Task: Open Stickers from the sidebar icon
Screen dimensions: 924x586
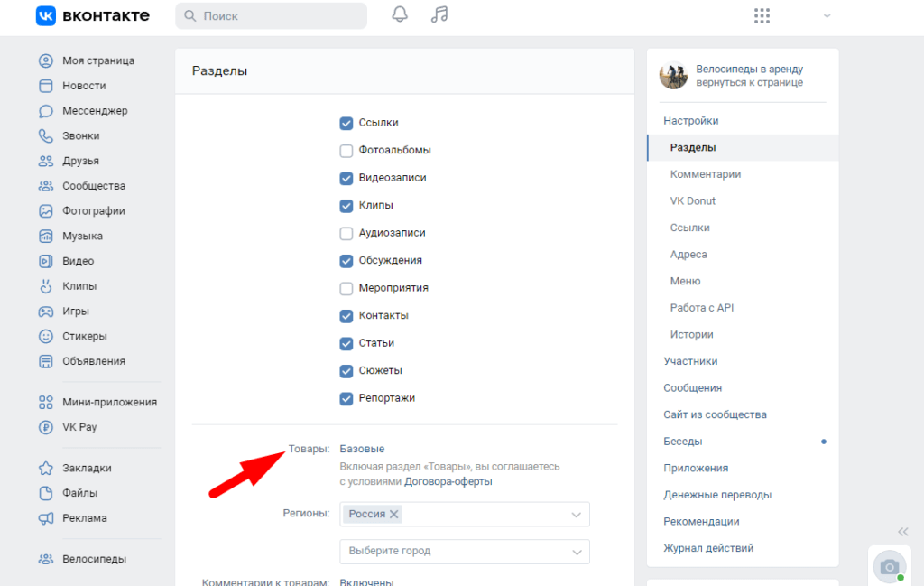Action: click(x=46, y=336)
